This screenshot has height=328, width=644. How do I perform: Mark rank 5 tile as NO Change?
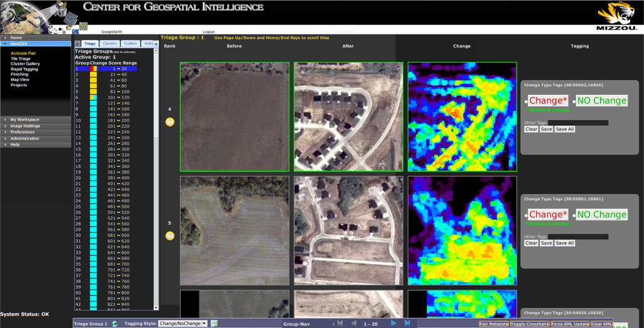pyautogui.click(x=601, y=214)
